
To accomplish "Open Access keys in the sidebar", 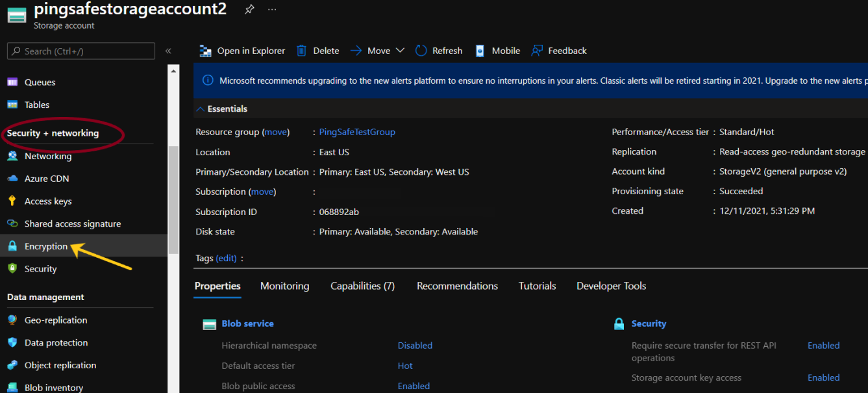I will click(47, 201).
